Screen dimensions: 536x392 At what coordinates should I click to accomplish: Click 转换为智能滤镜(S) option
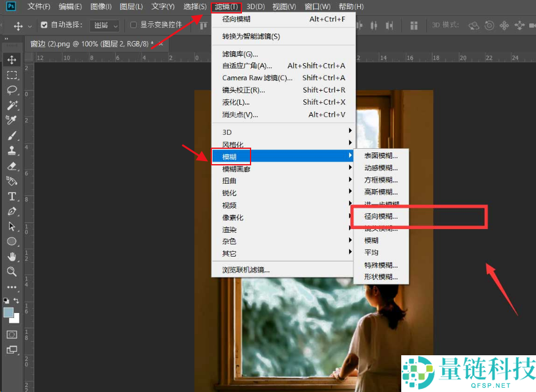[251, 36]
